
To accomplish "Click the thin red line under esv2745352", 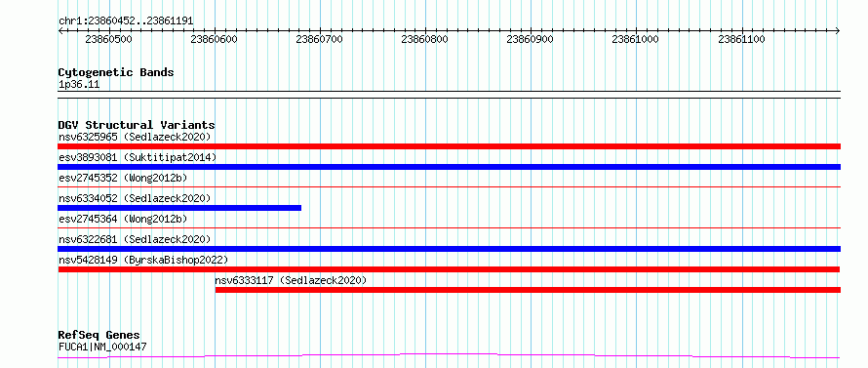I will 449,187.
